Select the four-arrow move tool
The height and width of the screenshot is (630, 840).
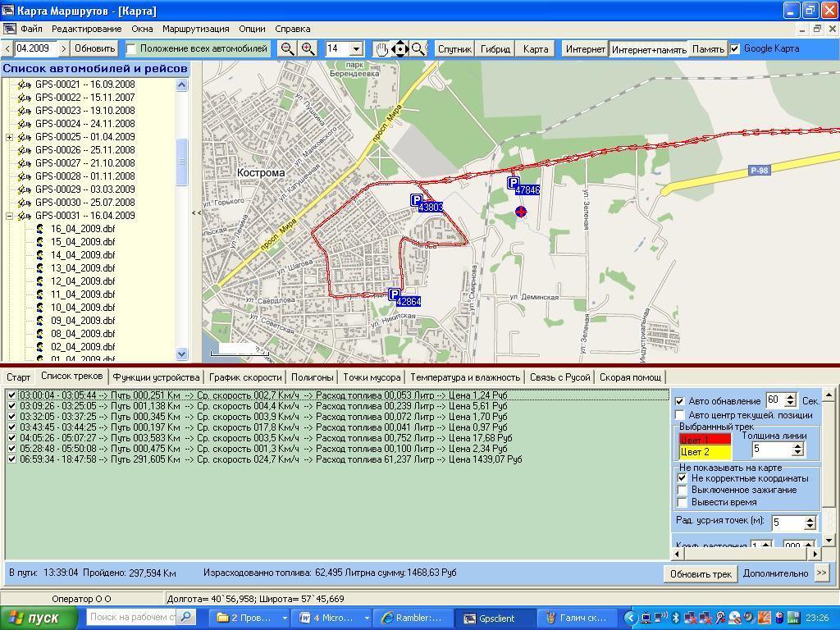pyautogui.click(x=399, y=49)
